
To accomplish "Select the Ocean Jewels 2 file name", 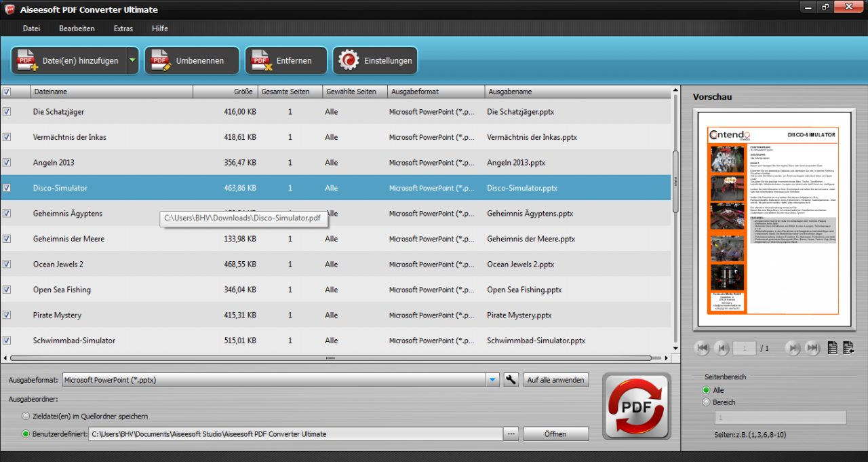I will coord(58,264).
